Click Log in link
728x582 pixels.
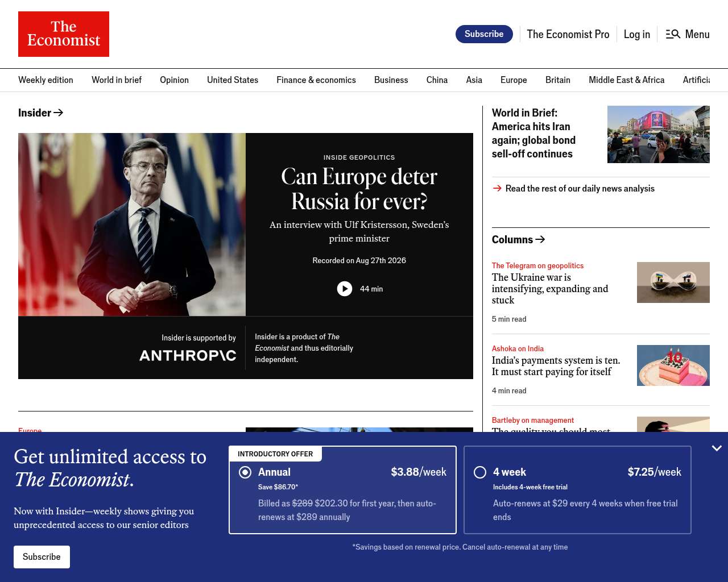[x=637, y=34]
